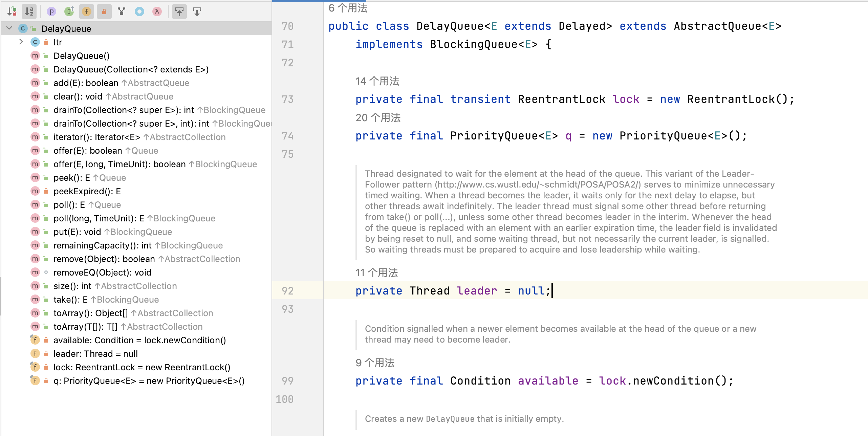Click '14 个用法' usages hint
The image size is (868, 436).
tap(377, 81)
